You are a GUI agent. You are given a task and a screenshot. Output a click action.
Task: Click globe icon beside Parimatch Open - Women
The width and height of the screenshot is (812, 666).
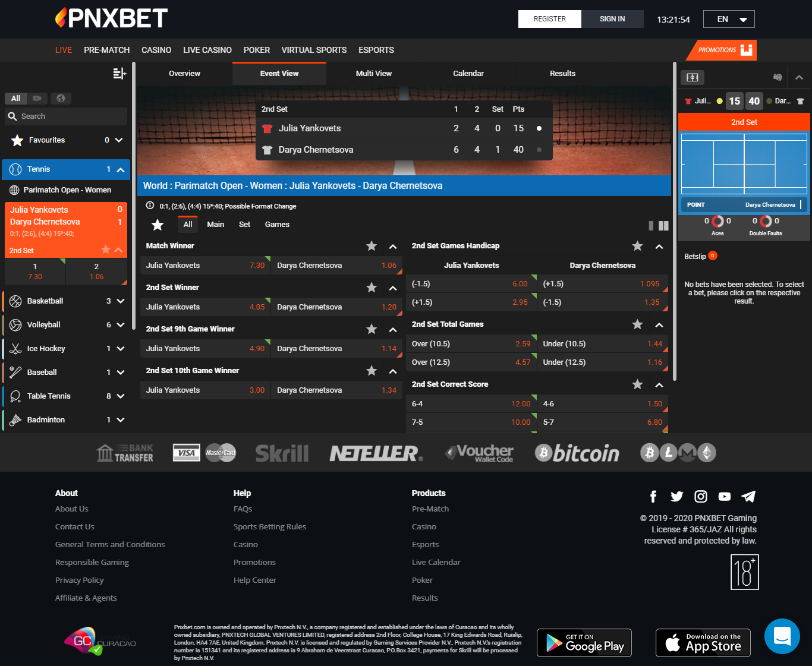tap(14, 190)
